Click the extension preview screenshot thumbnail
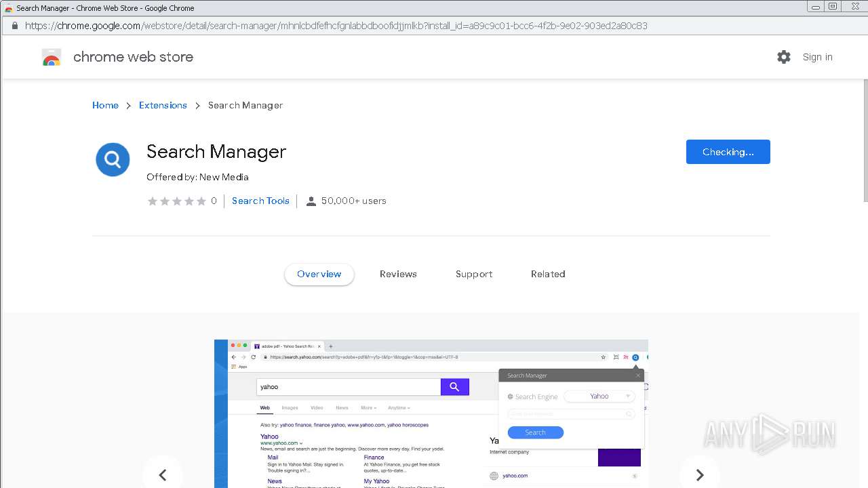 tap(431, 413)
